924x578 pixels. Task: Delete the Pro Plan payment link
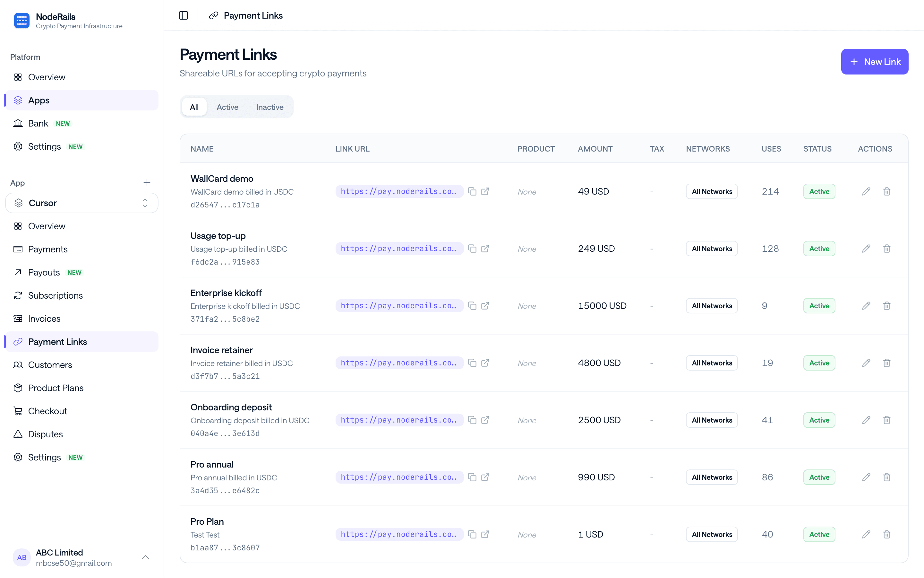tap(886, 534)
